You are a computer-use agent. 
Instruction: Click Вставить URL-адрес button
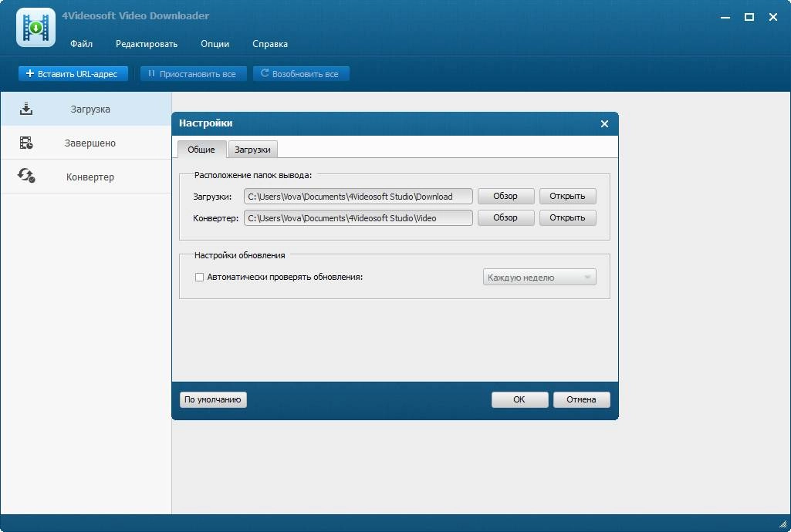coord(73,73)
